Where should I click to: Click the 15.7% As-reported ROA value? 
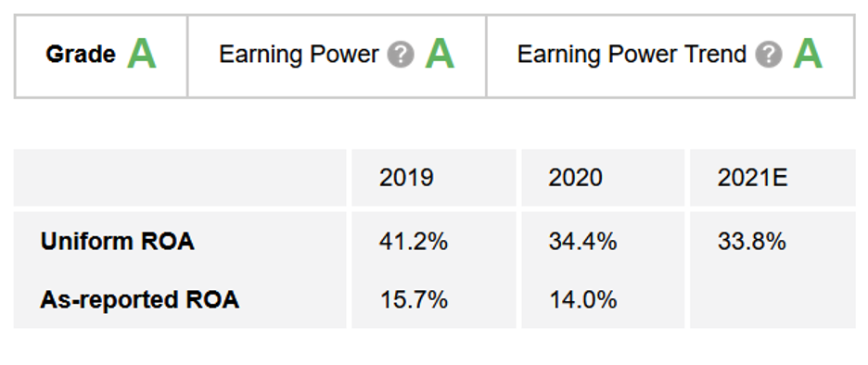pos(414,300)
